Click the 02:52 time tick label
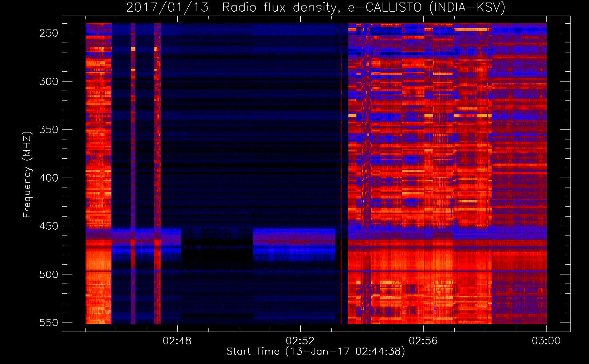The image size is (589, 364). [x=300, y=341]
